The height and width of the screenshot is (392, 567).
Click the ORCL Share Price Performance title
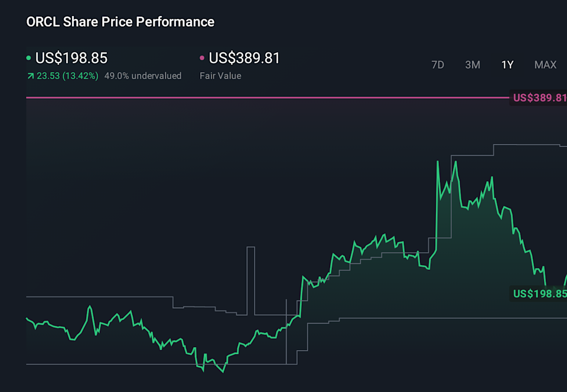[x=119, y=22]
